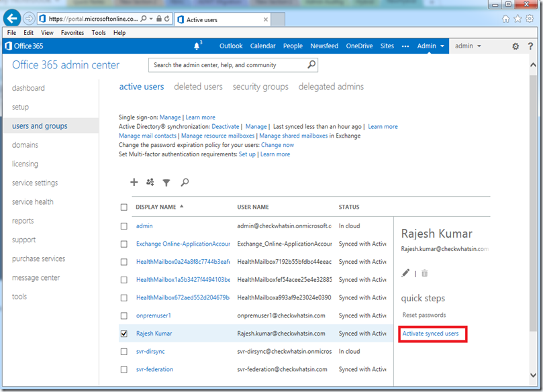Open Office 365 help question mark

[x=530, y=46]
